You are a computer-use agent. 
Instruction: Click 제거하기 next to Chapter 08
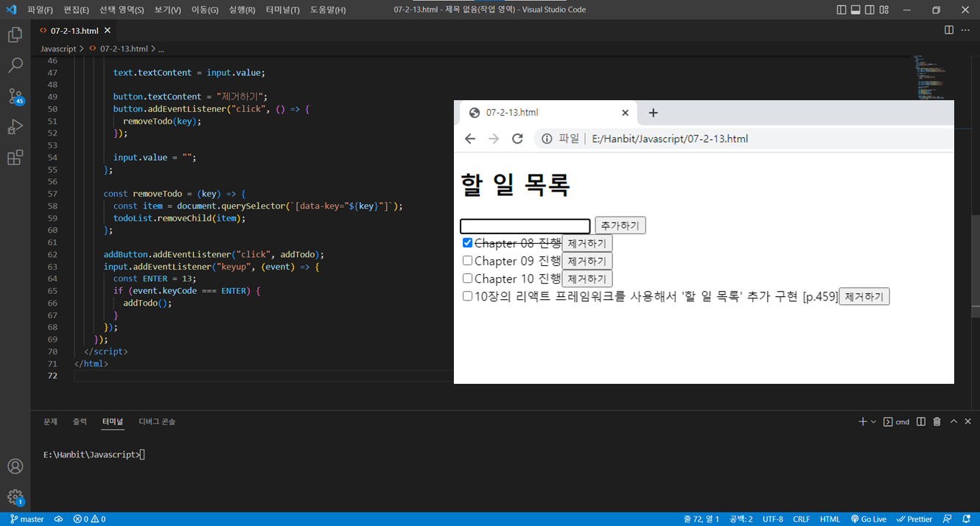[x=587, y=243]
